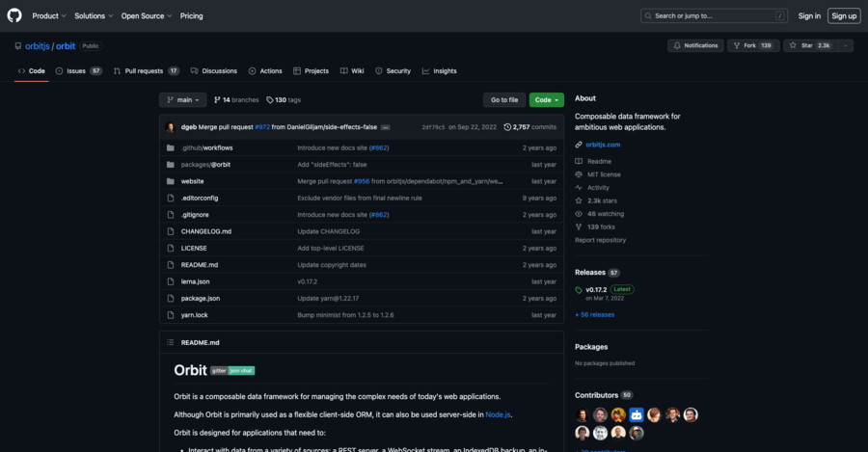Open the Open Source menu

click(x=147, y=16)
